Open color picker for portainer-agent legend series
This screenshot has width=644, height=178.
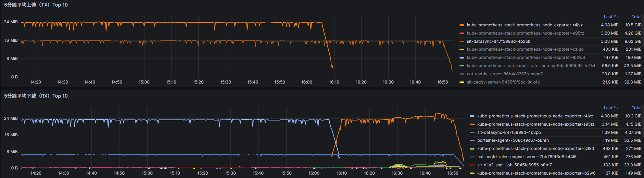click(472, 141)
